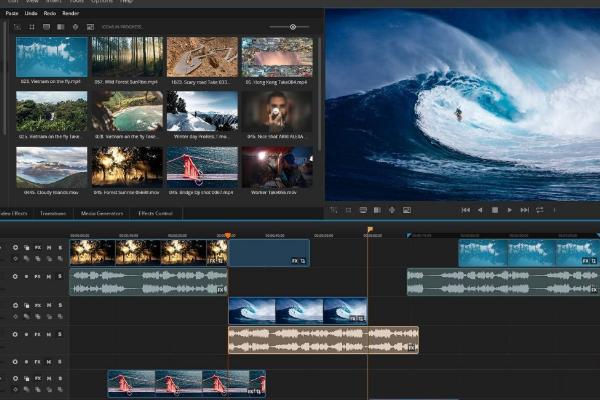Open track FX for the wave video track

(x=38, y=305)
